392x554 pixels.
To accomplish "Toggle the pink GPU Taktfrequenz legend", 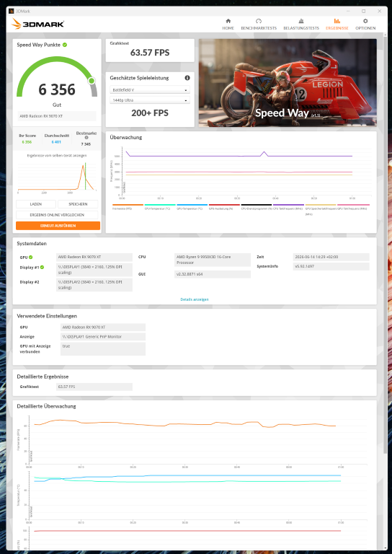I will click(x=353, y=207).
